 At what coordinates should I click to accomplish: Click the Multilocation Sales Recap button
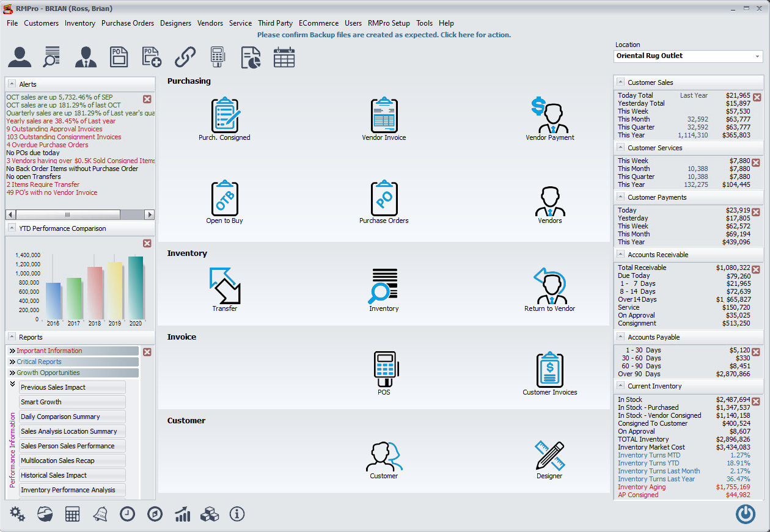pyautogui.click(x=72, y=461)
